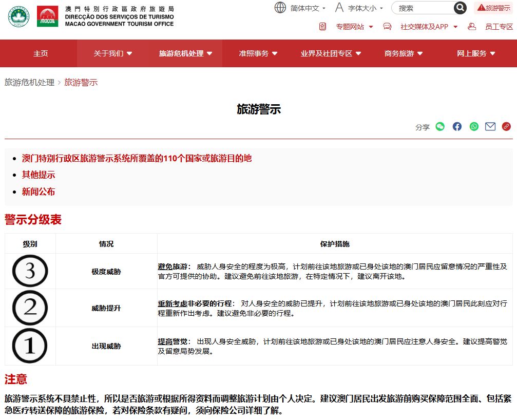Open the 110-country travel alert coverage link

point(135,159)
